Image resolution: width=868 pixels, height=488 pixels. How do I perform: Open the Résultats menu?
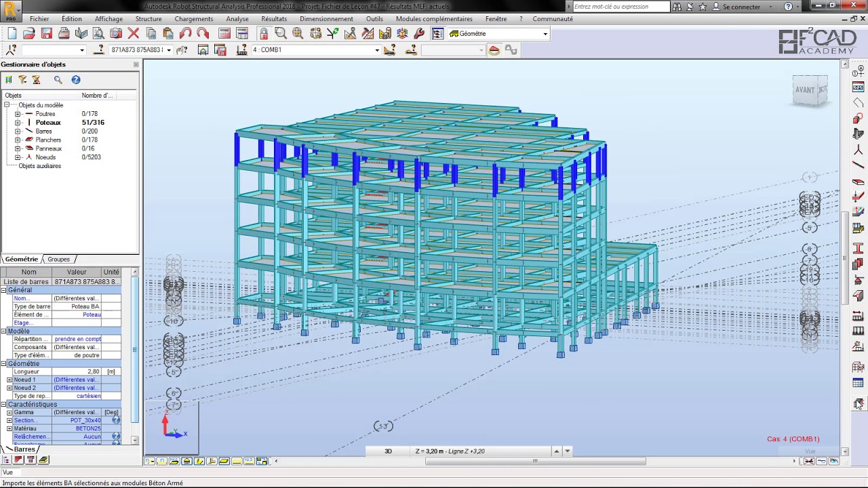(274, 19)
